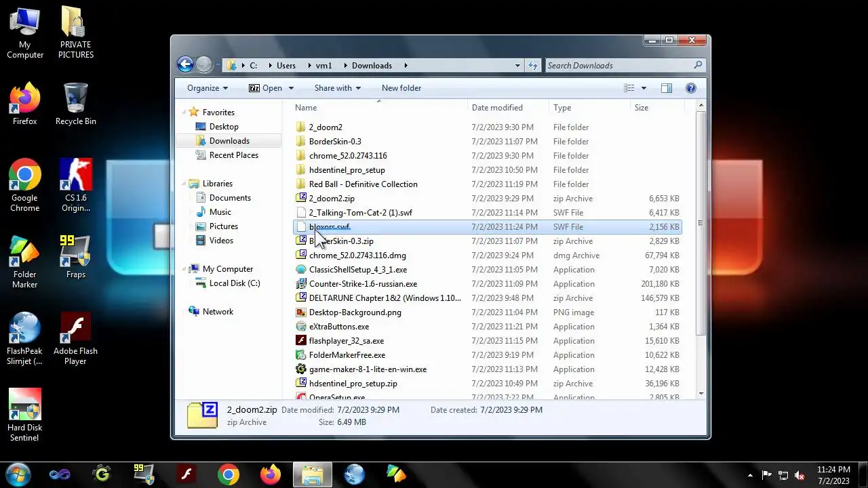
Task: Select Local Disk (C:) in sidebar
Action: click(x=234, y=283)
